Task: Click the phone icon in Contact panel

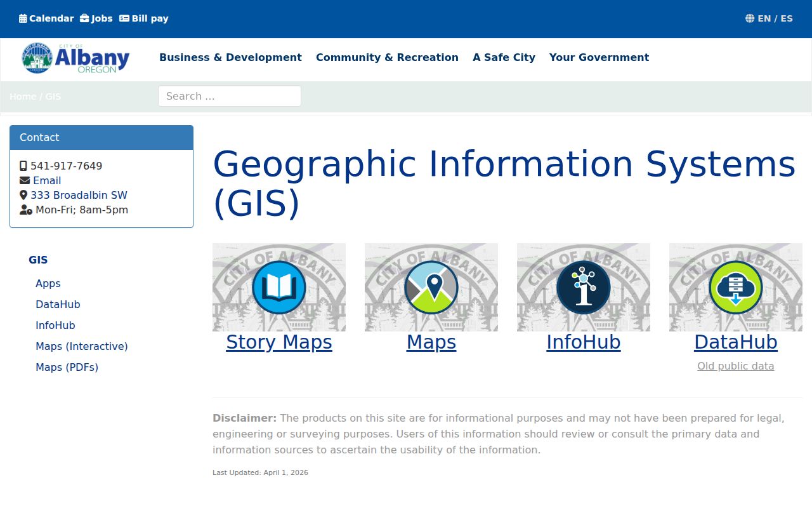Action: 23,166
